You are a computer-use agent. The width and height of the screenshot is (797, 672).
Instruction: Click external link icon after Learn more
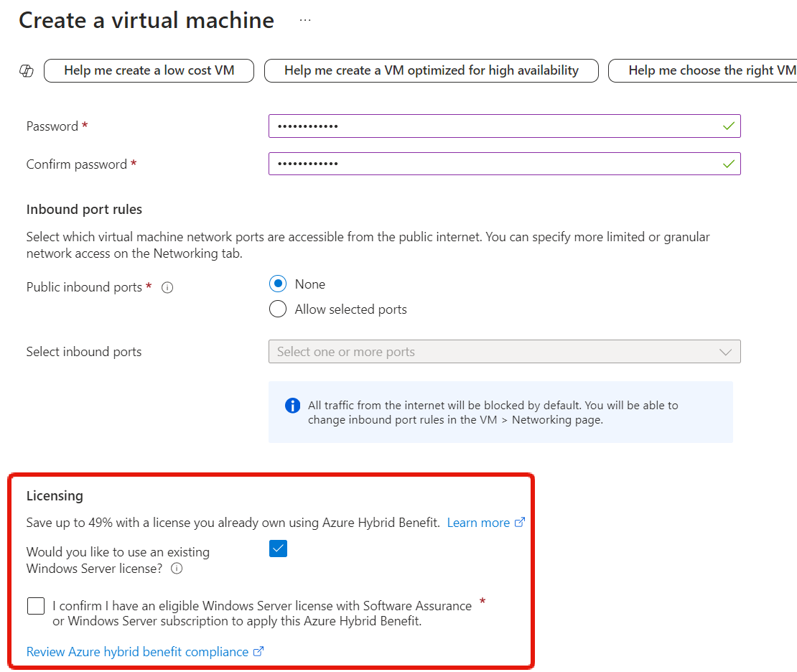pyautogui.click(x=519, y=523)
